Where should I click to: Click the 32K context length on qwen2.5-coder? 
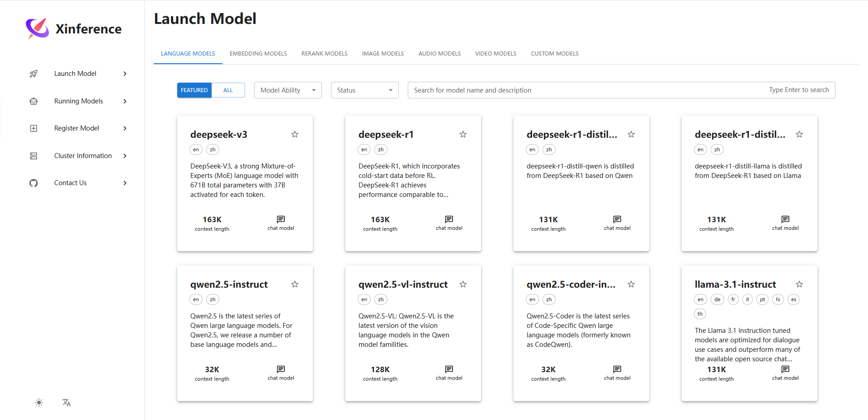(x=548, y=369)
